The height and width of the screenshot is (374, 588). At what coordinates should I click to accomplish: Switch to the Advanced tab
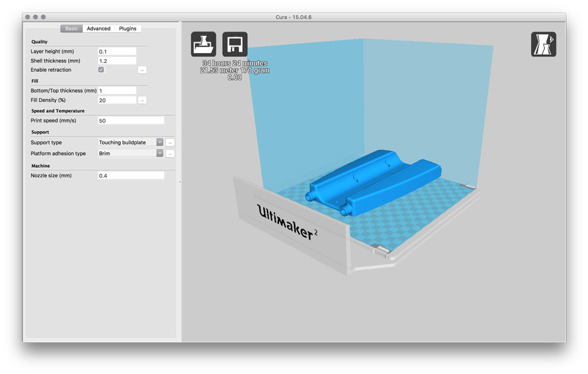98,28
